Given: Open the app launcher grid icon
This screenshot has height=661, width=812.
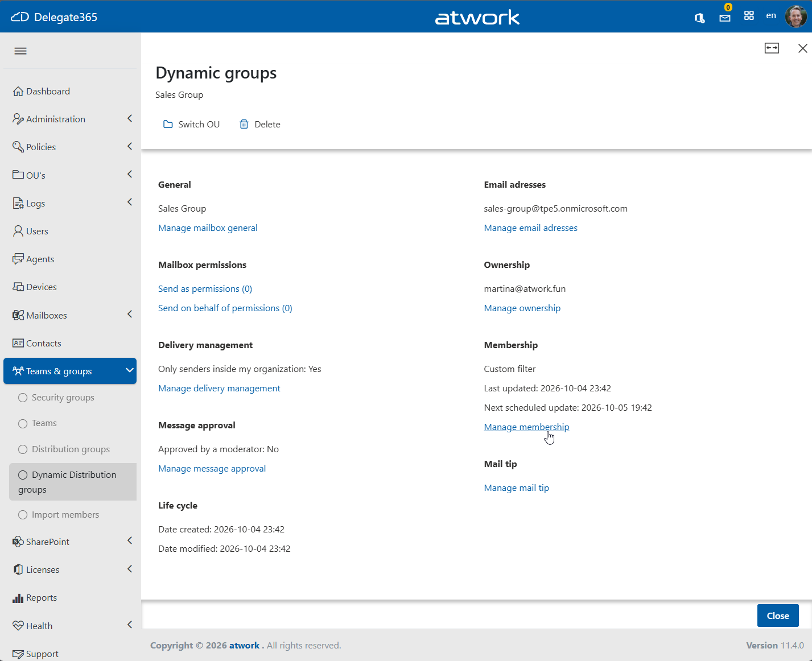Looking at the screenshot, I should pyautogui.click(x=749, y=16).
